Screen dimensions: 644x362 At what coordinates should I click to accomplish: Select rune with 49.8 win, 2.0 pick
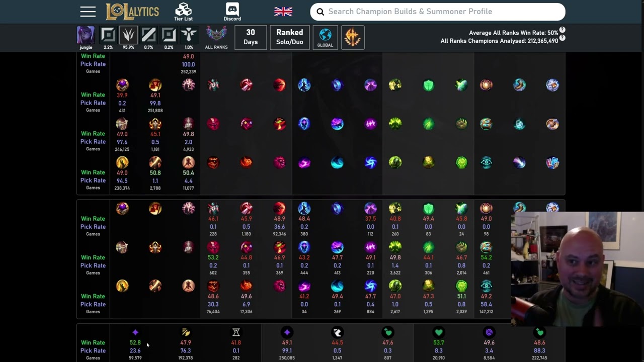click(x=188, y=124)
